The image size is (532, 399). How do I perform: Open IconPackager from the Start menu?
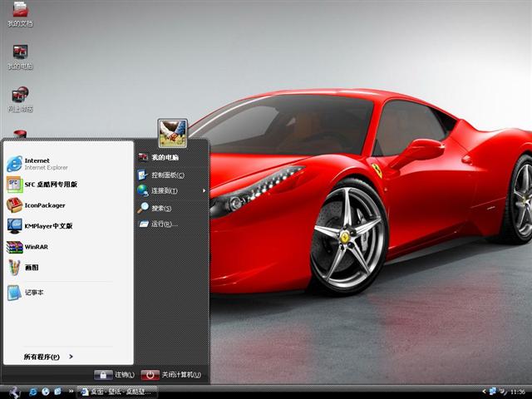(x=68, y=205)
